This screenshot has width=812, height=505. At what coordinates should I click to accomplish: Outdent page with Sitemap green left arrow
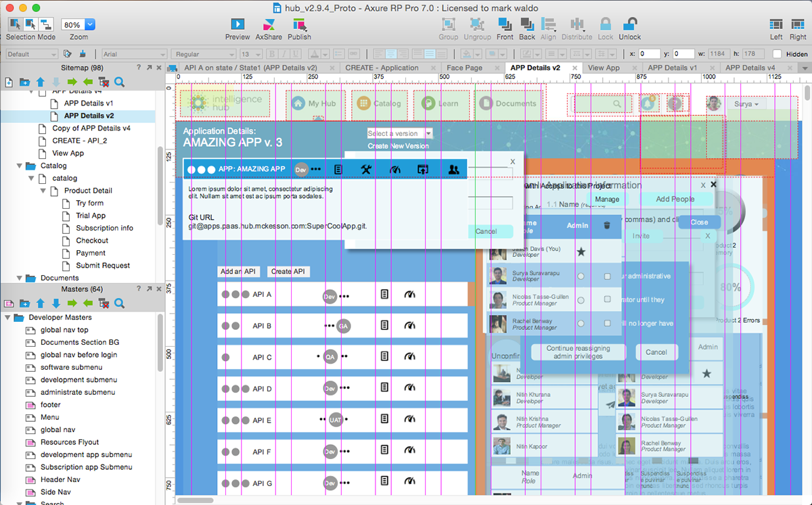click(88, 82)
